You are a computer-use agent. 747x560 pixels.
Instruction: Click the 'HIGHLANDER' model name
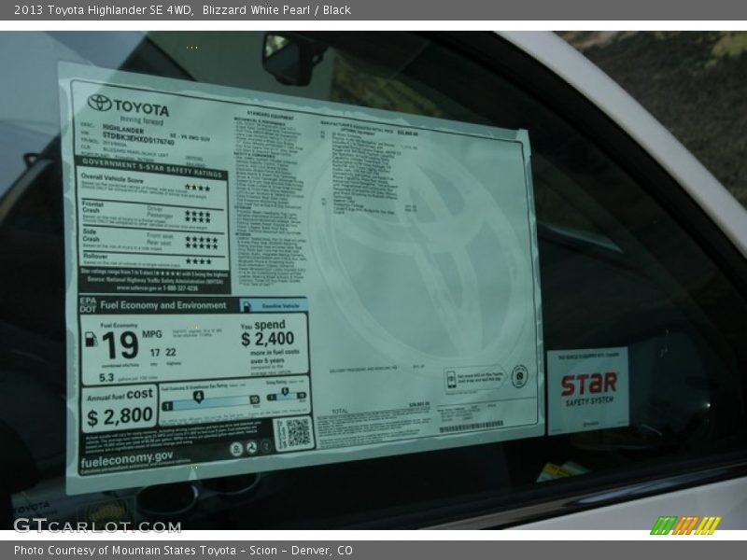coord(123,128)
